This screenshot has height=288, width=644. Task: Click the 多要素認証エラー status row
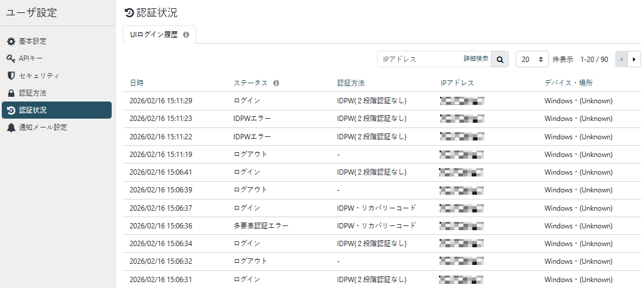pyautogui.click(x=261, y=225)
